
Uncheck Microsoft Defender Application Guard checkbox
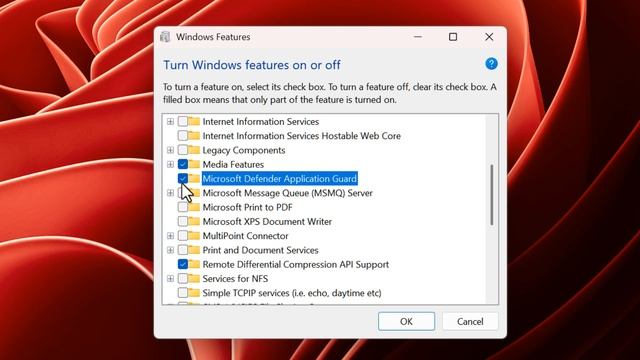tap(183, 179)
